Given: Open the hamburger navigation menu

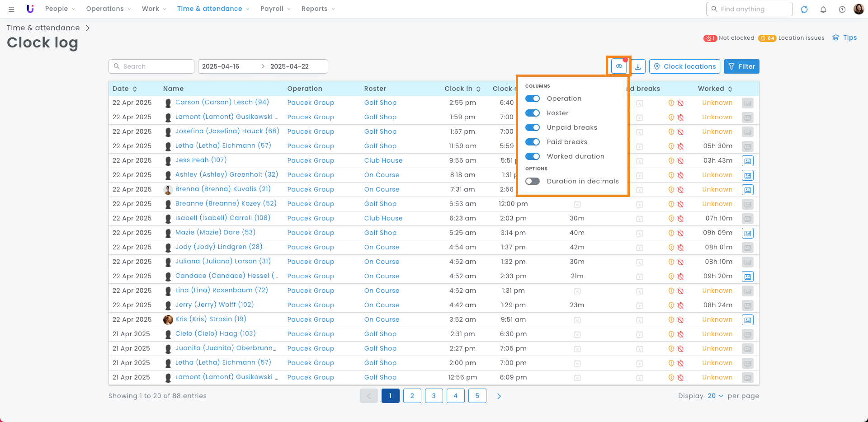Looking at the screenshot, I should click(11, 9).
